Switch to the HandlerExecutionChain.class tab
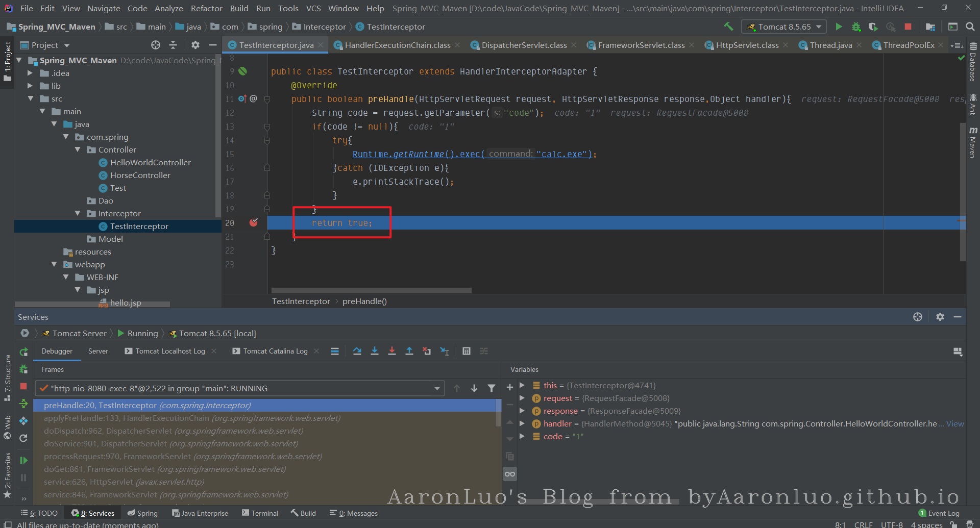 [x=397, y=45]
